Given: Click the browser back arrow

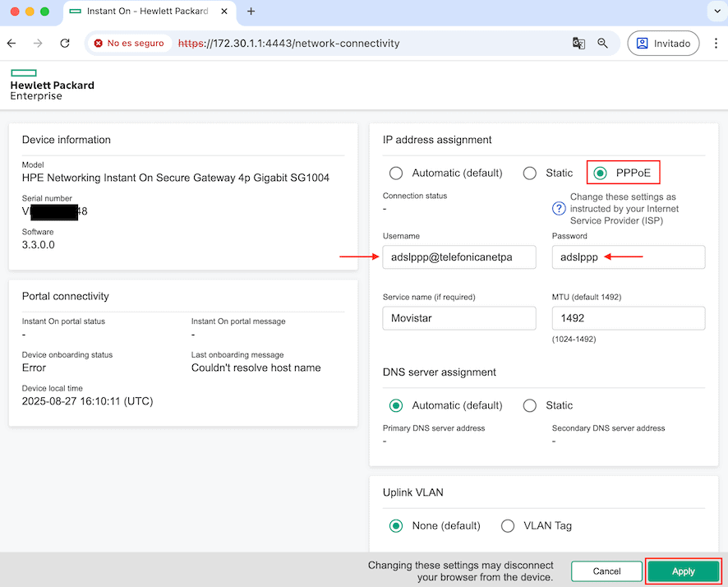Looking at the screenshot, I should click(x=12, y=44).
